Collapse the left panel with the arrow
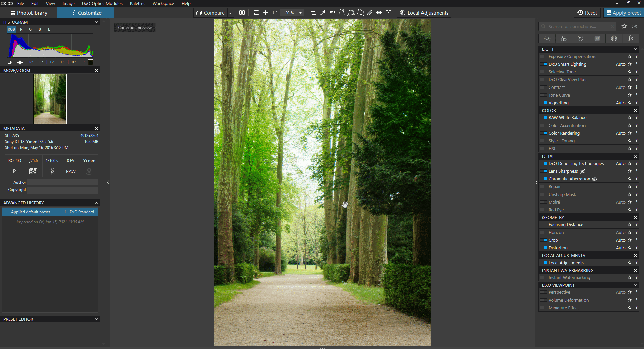The width and height of the screenshot is (644, 349). (x=108, y=182)
